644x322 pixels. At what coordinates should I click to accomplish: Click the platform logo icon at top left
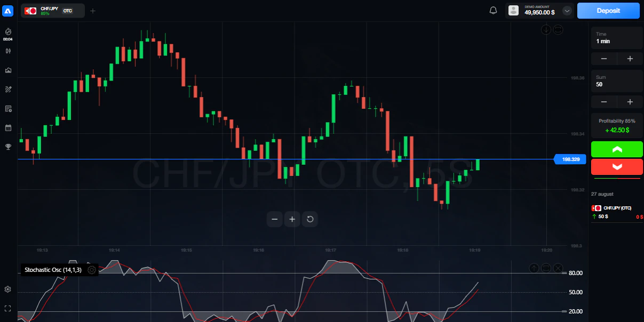point(8,11)
